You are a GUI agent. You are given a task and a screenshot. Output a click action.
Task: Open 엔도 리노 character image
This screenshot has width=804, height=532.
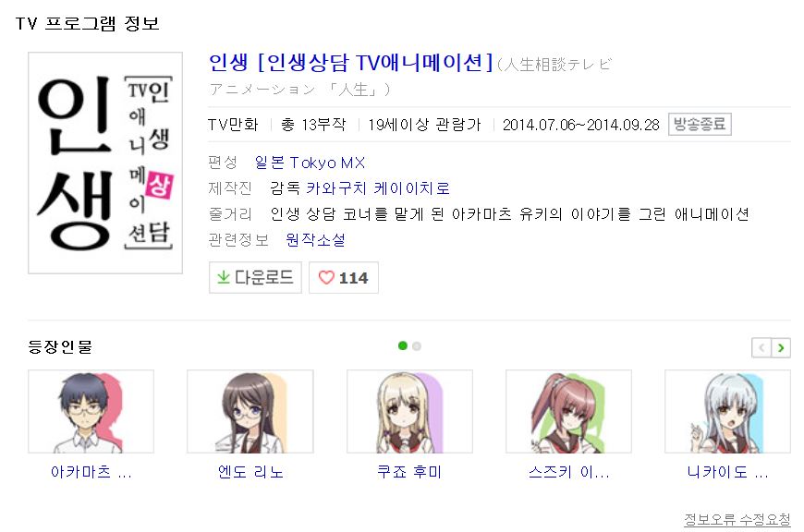[x=250, y=412]
